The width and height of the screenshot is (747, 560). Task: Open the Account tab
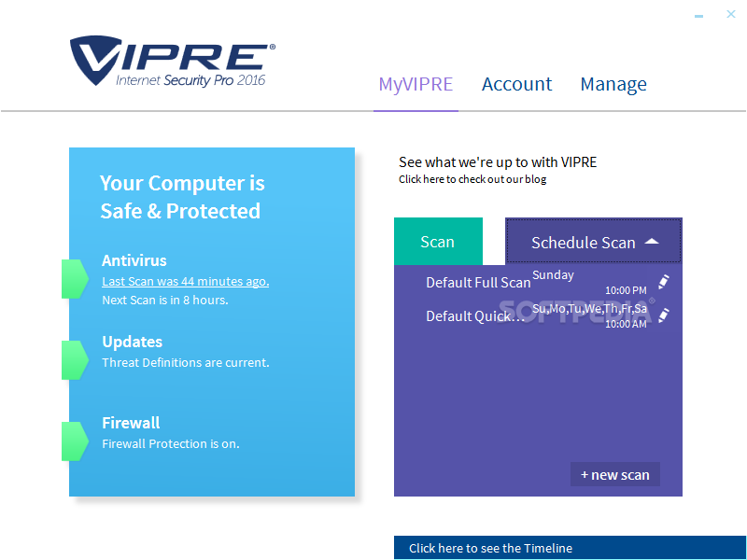516,84
